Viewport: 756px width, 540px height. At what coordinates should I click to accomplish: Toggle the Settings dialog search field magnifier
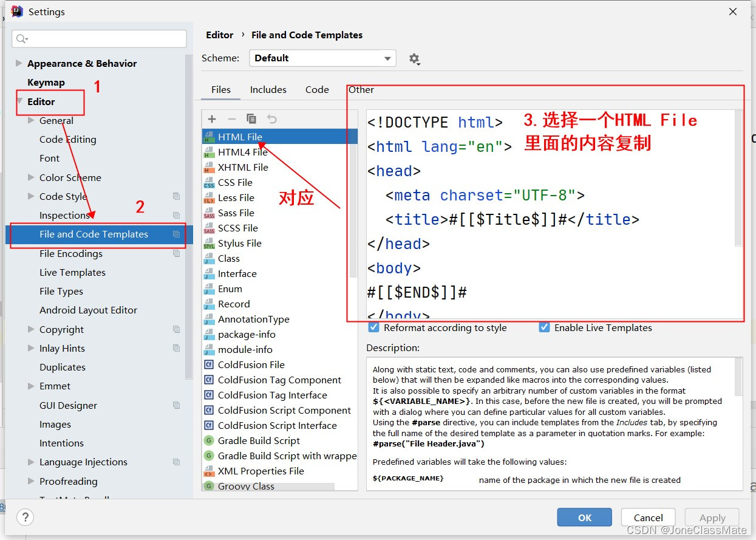[22, 38]
